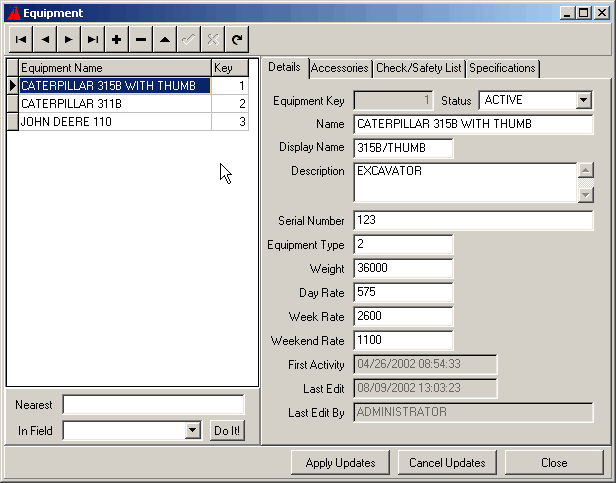The image size is (616, 483).
Task: Click the Description text area
Action: pyautogui.click(x=466, y=183)
